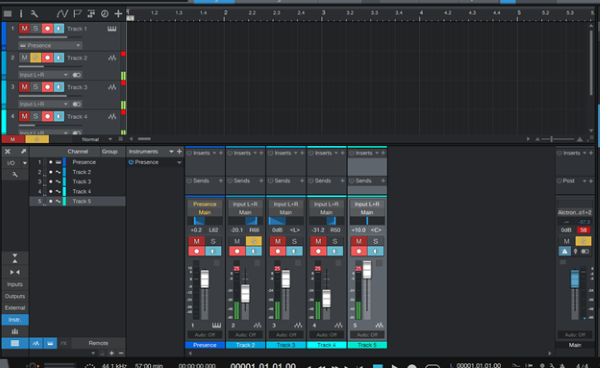Image resolution: width=600 pixels, height=368 pixels.
Task: Mute Track 2 in the arrangement
Action: coord(24,58)
